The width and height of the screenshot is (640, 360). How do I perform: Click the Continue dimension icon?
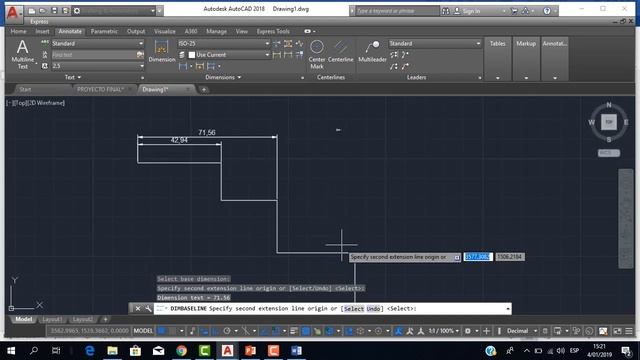(211, 66)
